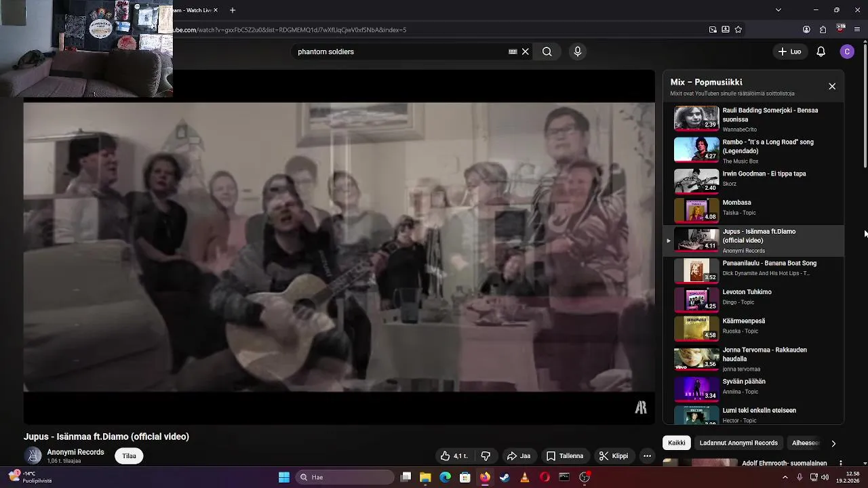Play Lumi teki enkelin eteiseen
Image resolution: width=868 pixels, height=488 pixels.
coord(753,415)
